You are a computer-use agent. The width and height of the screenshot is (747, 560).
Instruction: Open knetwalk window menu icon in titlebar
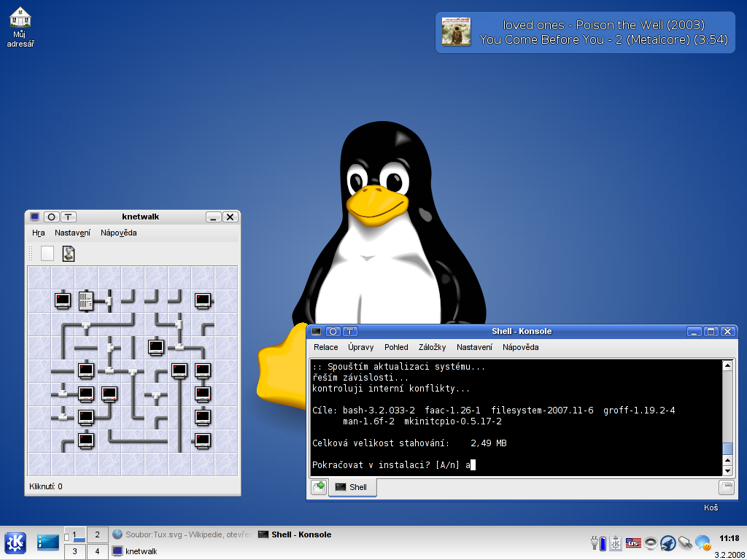click(34, 217)
